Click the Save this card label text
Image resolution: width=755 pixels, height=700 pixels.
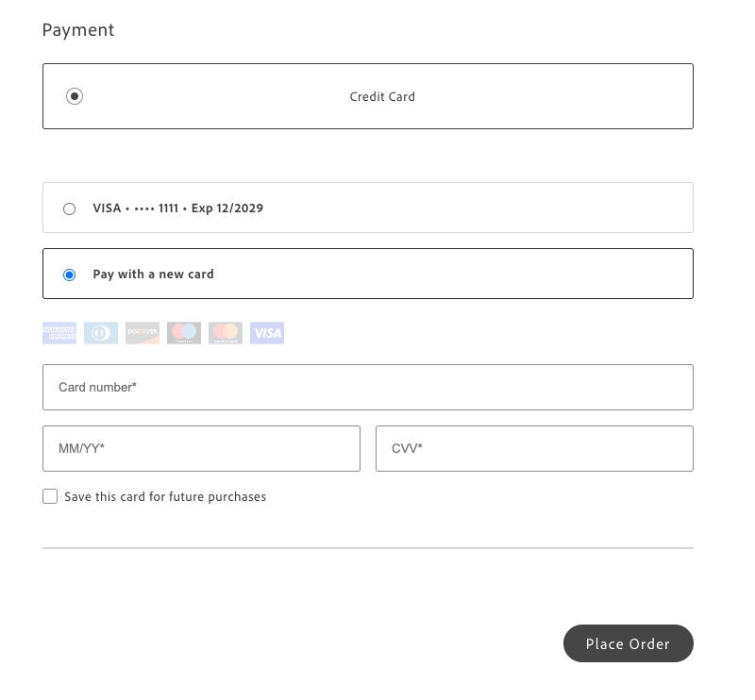pyautogui.click(x=163, y=496)
